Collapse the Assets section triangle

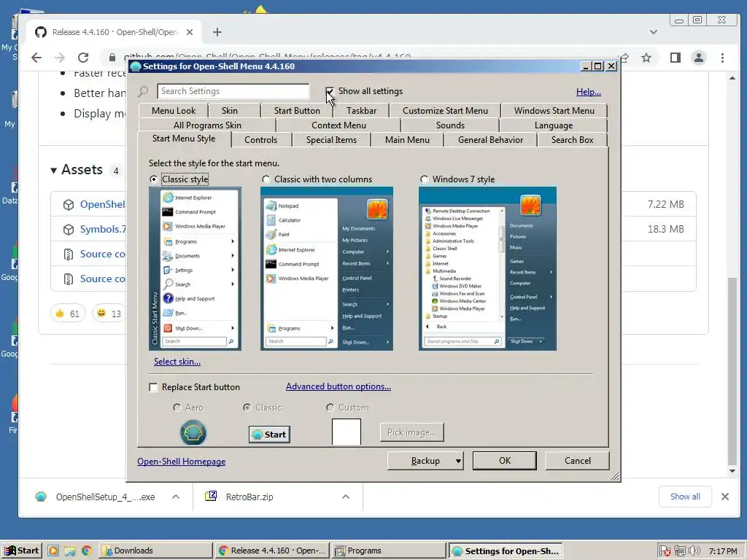[x=53, y=170]
